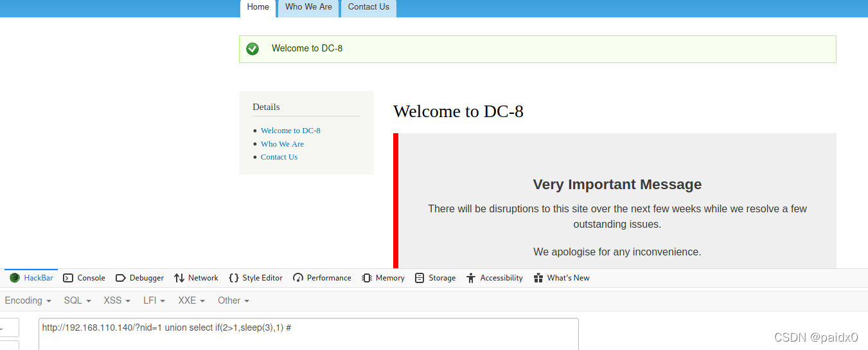
Task: Open the Other dropdown menu
Action: pyautogui.click(x=233, y=300)
